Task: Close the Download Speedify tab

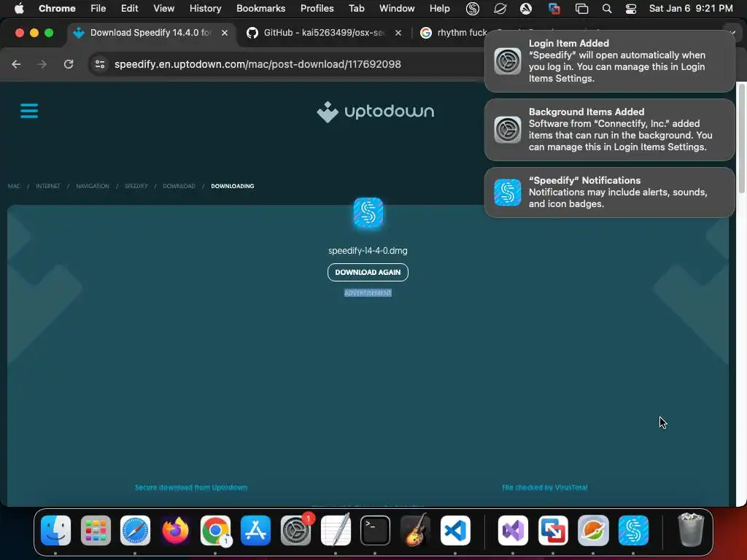Action: click(x=225, y=33)
